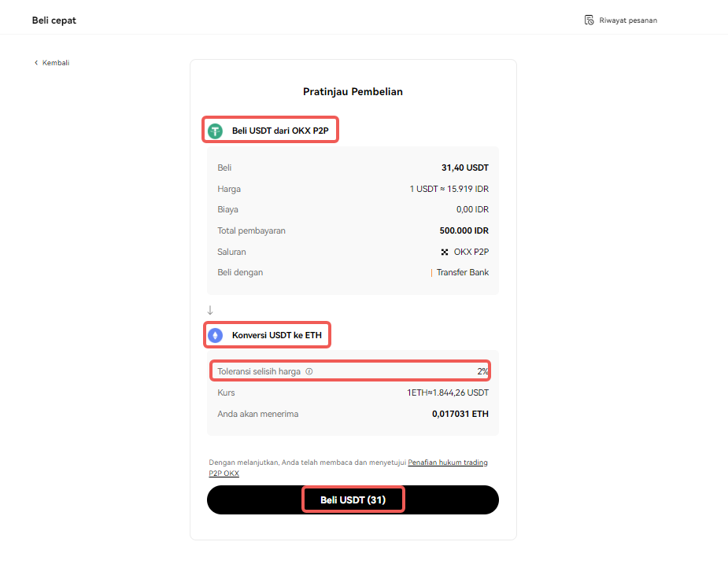Screen dimensions: 728x575
Task: Click the Ethereum coin icon
Action: click(215, 335)
